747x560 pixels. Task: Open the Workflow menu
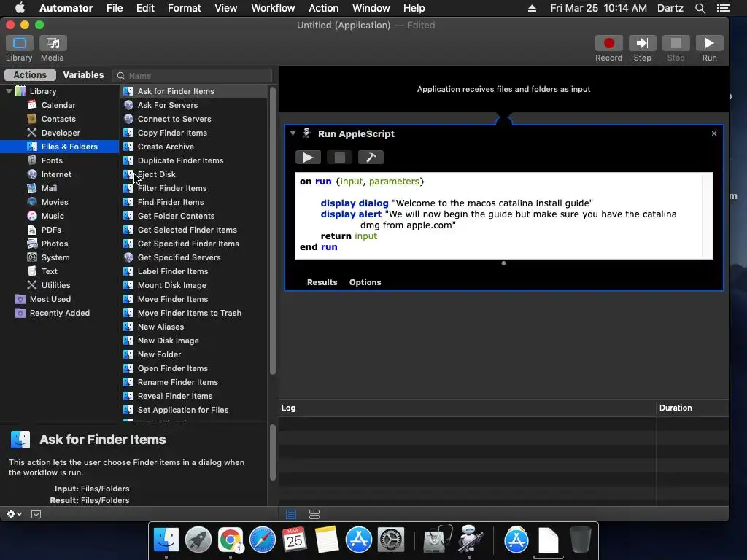[273, 8]
